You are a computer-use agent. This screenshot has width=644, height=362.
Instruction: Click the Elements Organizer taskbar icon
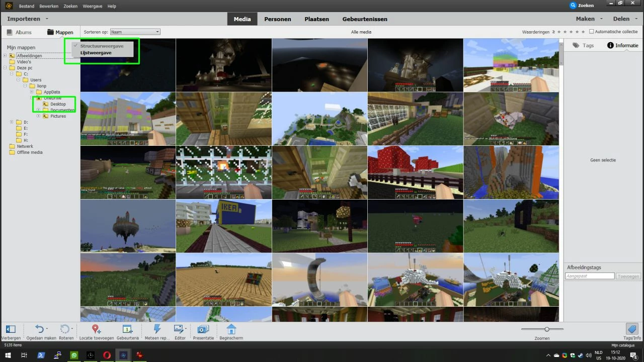coord(123,355)
